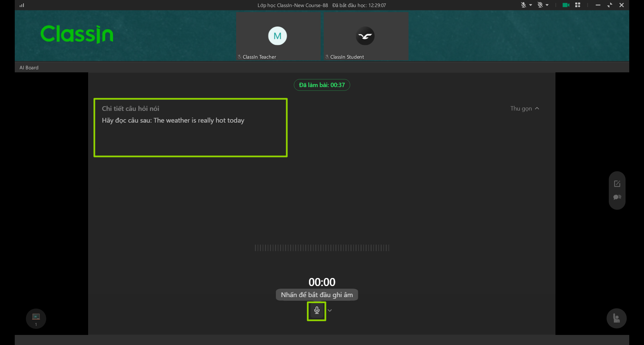The width and height of the screenshot is (644, 345).
Task: Click the ClassIn Student video tile
Action: pyautogui.click(x=366, y=36)
